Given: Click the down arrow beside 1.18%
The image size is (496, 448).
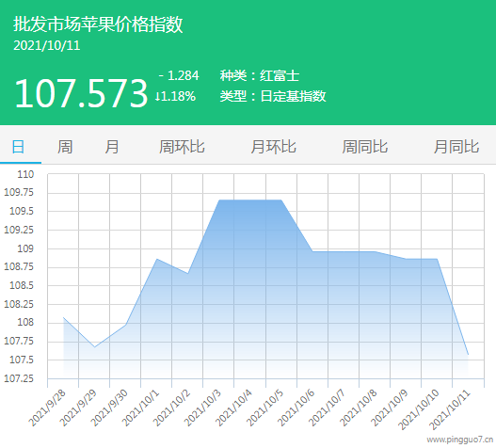Looking at the screenshot, I should pyautogui.click(x=157, y=97).
